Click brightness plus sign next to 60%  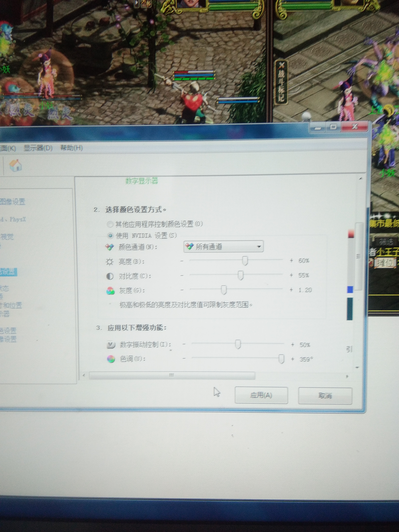click(292, 261)
